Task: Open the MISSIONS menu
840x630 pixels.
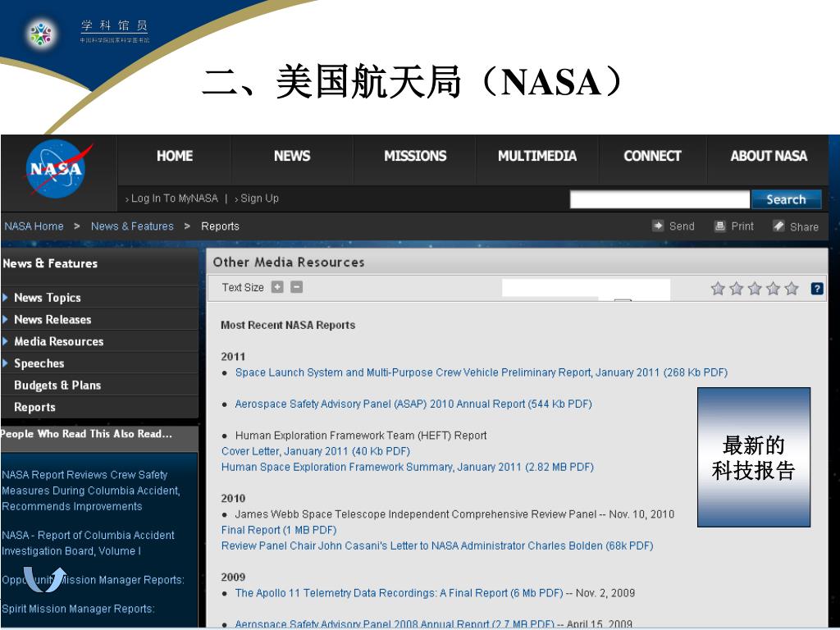Action: pos(415,156)
